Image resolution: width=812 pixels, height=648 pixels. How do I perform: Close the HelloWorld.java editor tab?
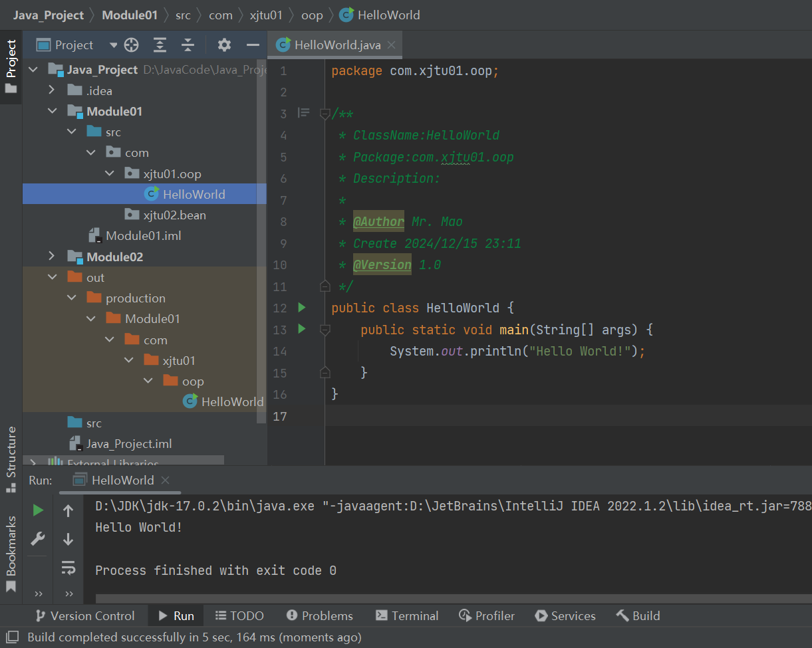pyautogui.click(x=391, y=45)
